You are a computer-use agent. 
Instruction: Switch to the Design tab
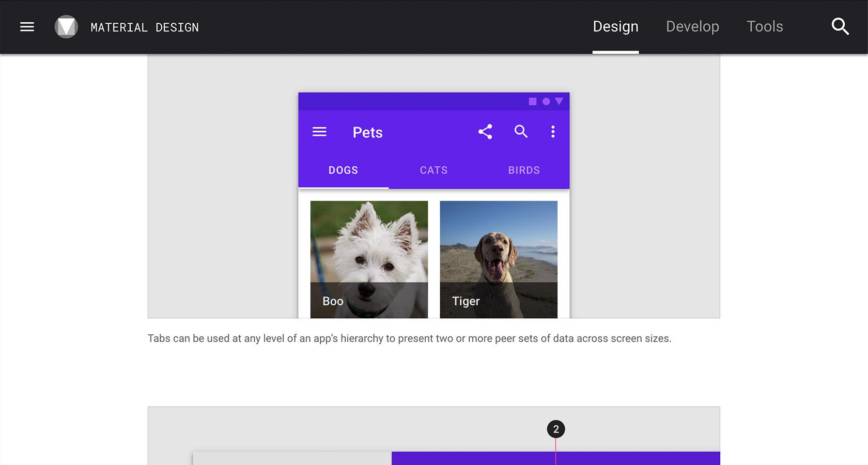click(615, 27)
